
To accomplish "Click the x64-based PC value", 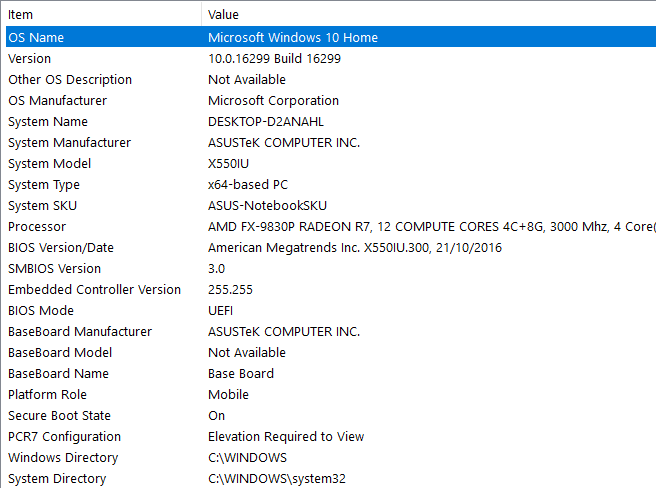I will coord(248,185).
